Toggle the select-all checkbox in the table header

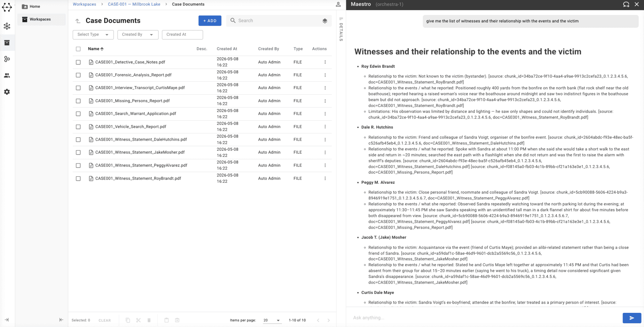coord(78,49)
